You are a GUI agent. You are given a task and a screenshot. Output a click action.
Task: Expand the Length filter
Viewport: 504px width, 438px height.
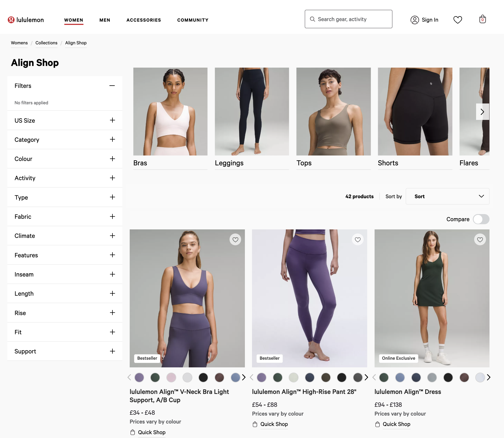65,293
